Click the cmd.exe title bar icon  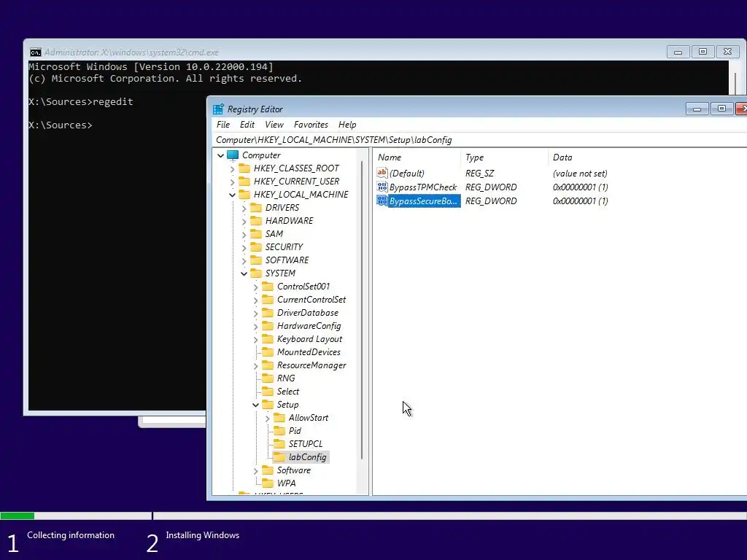coord(36,52)
